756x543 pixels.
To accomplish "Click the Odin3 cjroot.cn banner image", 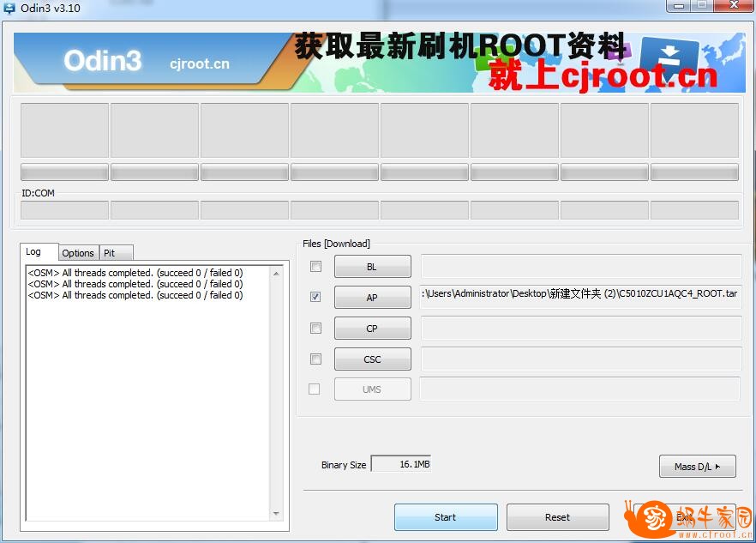I will click(380, 63).
